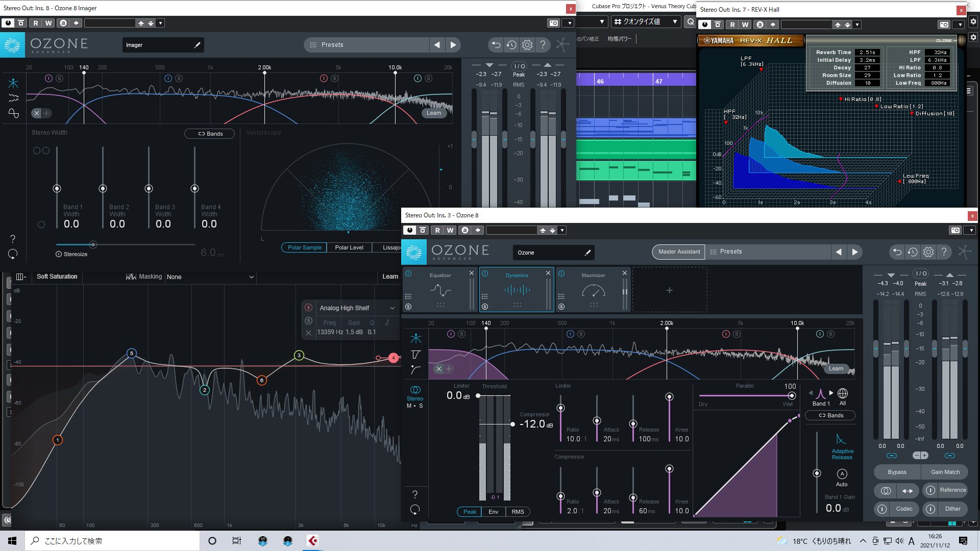Click undo arrow in Ozone 8 window
980x551 pixels.
point(897,252)
